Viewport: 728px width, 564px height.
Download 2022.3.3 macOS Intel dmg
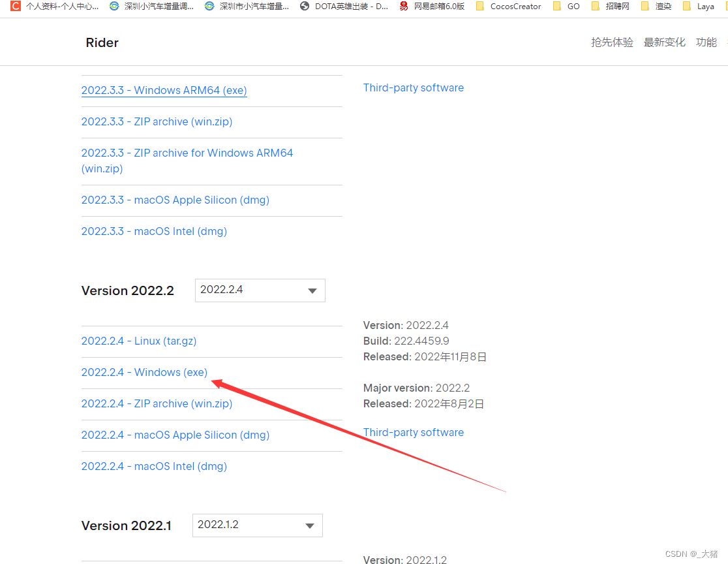[154, 231]
